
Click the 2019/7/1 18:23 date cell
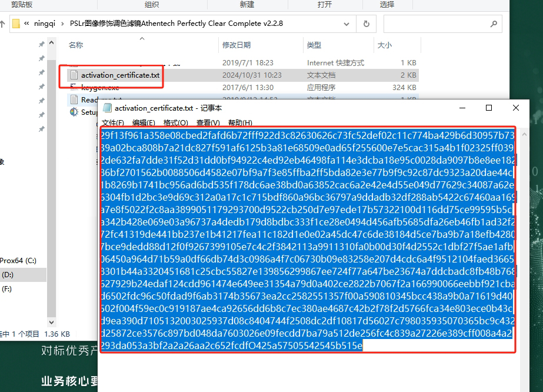point(248,63)
